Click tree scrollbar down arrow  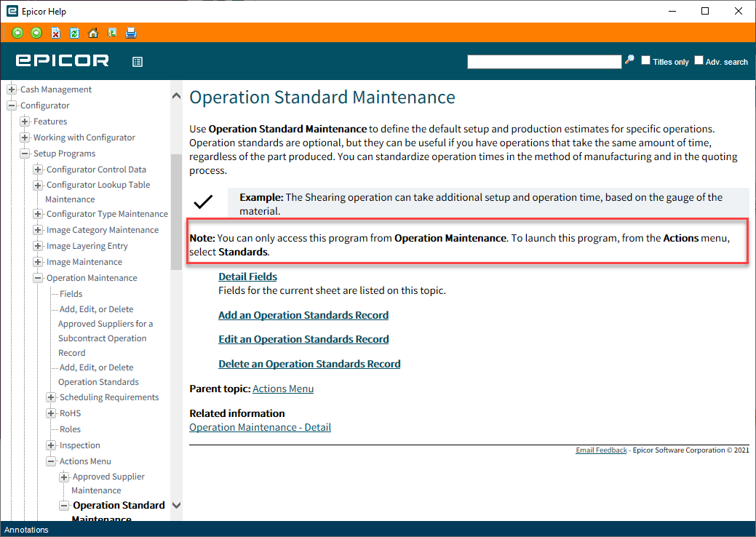[177, 505]
